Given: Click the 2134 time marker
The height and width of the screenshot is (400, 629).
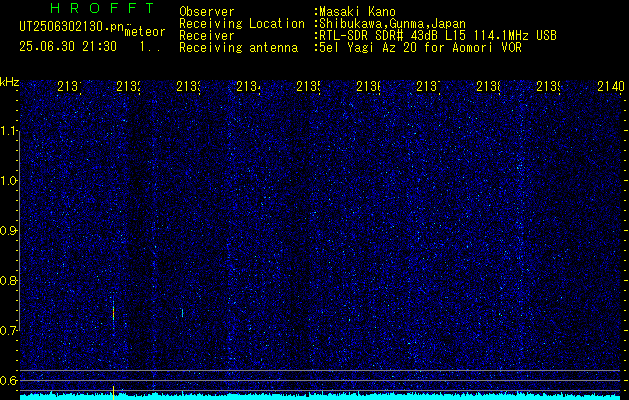Looking at the screenshot, I should [x=249, y=86].
